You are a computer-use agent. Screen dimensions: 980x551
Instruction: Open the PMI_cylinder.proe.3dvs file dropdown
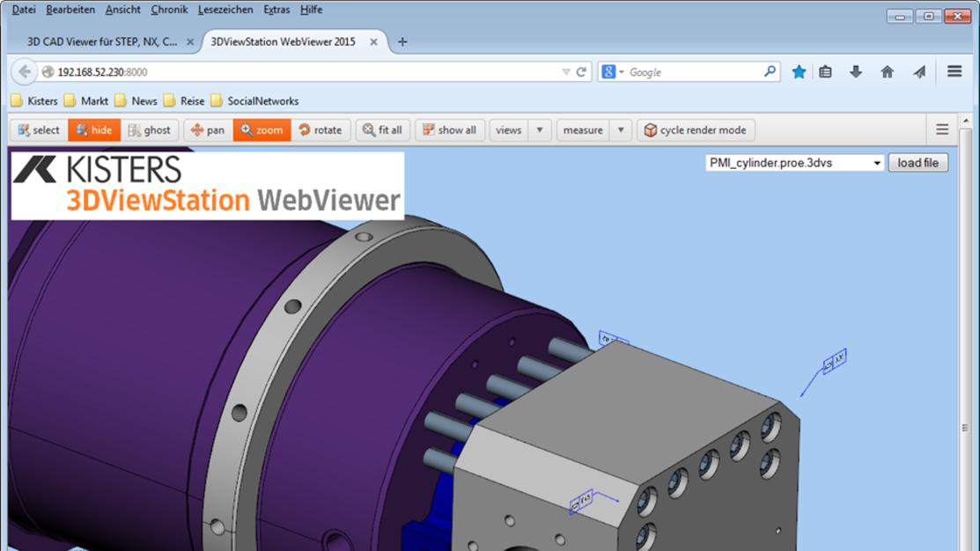[x=794, y=163]
